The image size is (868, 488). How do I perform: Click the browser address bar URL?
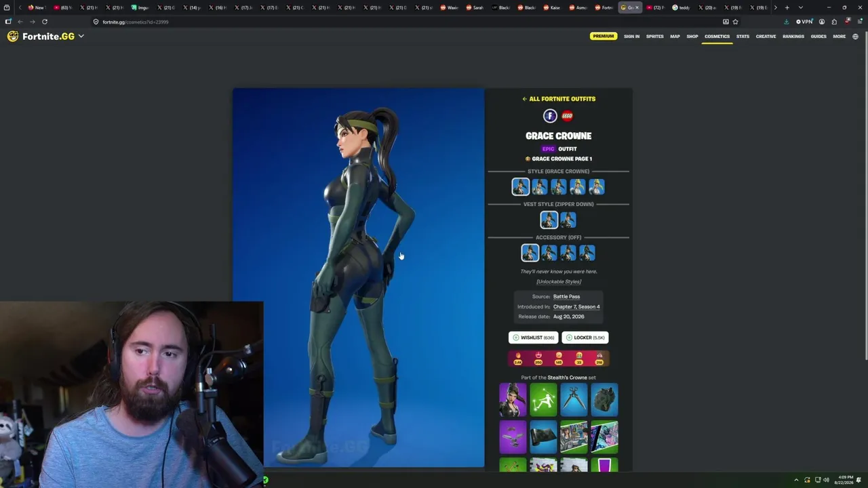(136, 22)
